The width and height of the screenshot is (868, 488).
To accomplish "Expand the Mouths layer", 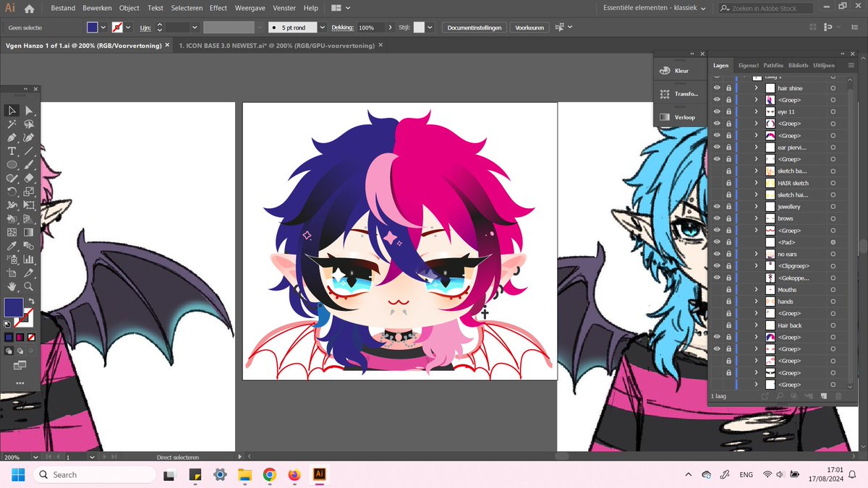I will click(x=756, y=290).
